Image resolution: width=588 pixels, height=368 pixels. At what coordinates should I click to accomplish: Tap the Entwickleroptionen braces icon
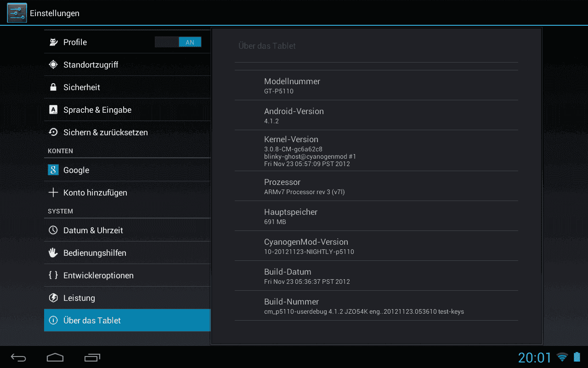(53, 276)
